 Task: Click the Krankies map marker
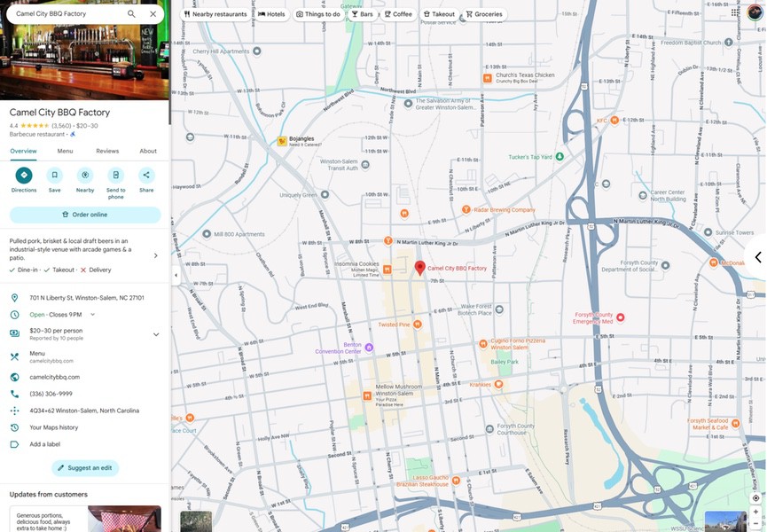pyautogui.click(x=498, y=384)
